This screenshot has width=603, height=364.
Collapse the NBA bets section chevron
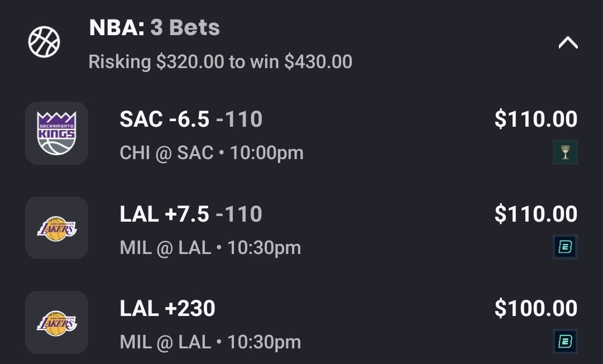568,43
